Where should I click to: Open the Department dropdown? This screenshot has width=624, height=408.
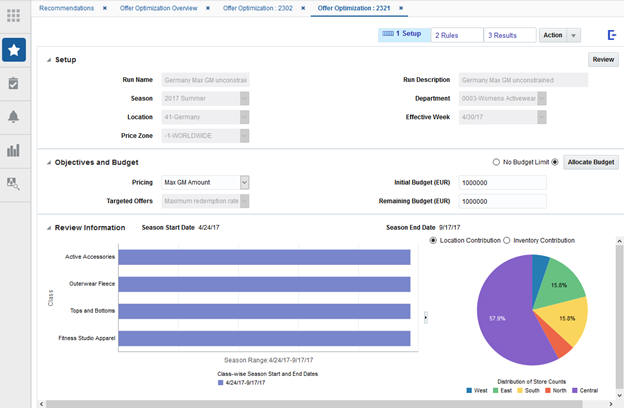[542, 98]
